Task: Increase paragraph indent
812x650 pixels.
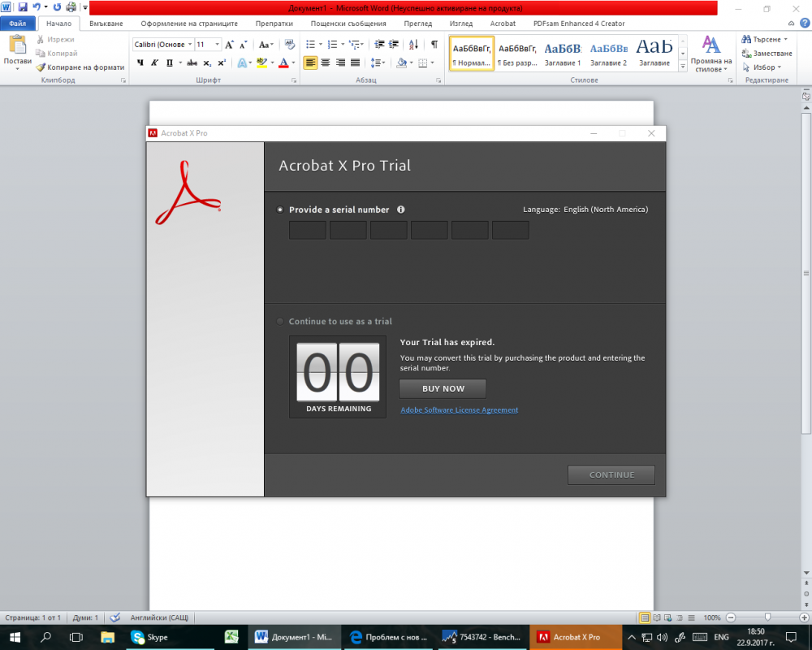Action: point(394,45)
